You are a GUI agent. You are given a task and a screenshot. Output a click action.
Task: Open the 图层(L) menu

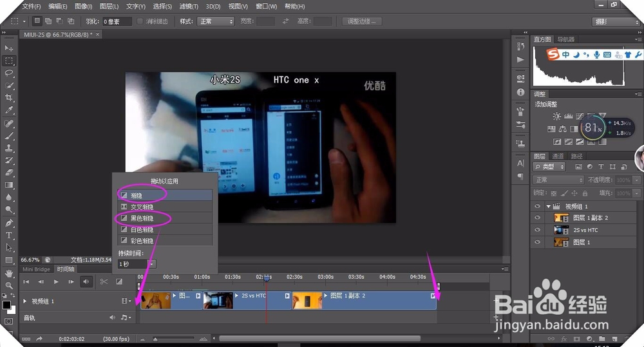(x=109, y=6)
